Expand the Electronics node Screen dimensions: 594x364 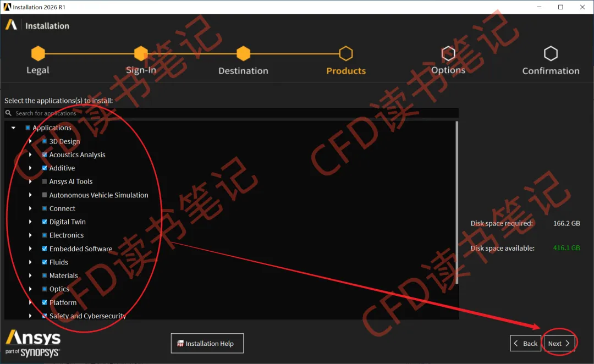click(30, 235)
